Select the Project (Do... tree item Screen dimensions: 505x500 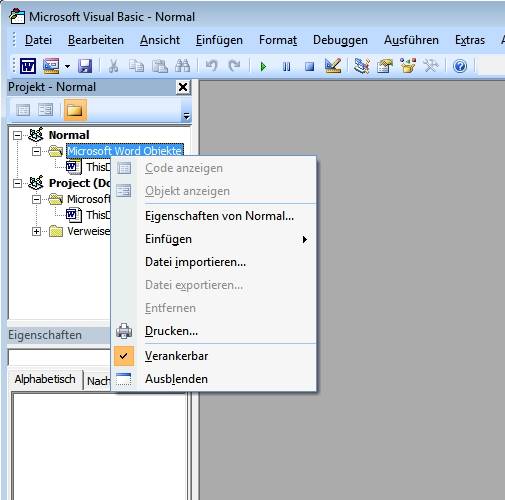[x=79, y=183]
